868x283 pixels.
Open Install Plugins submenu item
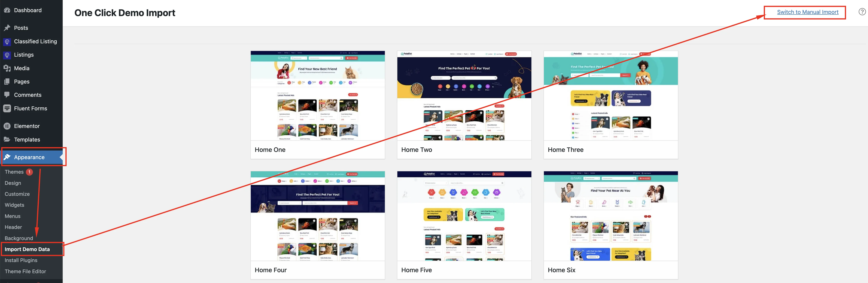tap(21, 260)
